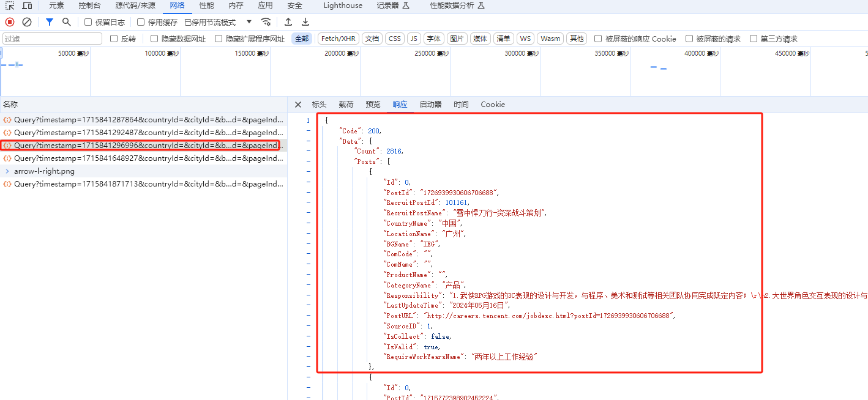Select the 响应 tab
Viewport: 868px width, 400px height.
400,105
